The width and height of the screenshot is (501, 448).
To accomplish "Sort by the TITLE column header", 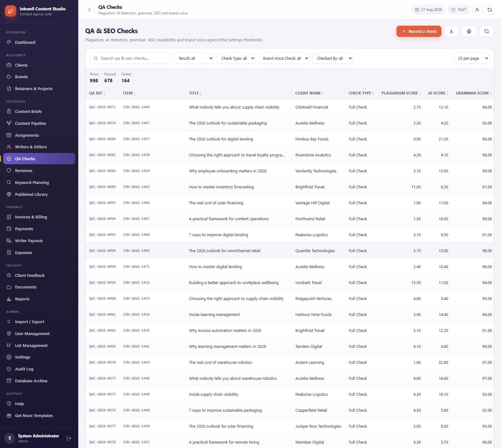I will click(x=195, y=93).
